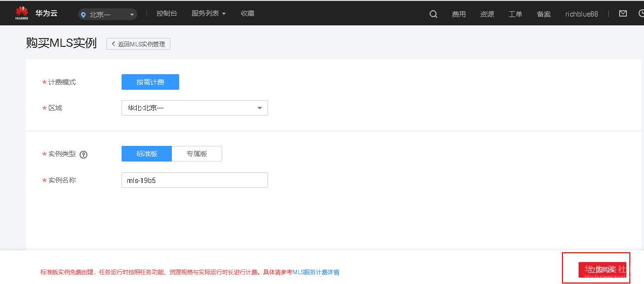This screenshot has height=284, width=644.
Task: Open the mail envelope icon
Action: point(623,14)
